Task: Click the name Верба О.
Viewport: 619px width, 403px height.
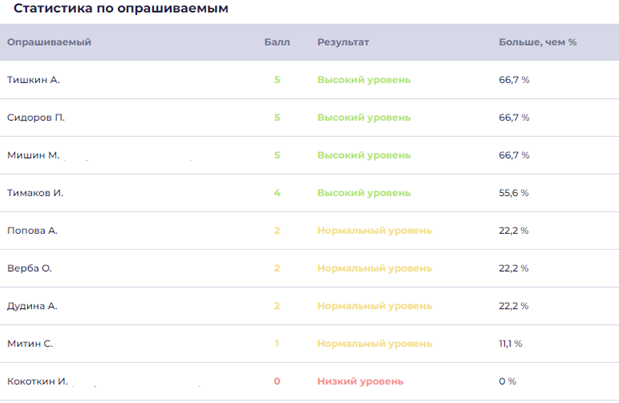Action: click(x=30, y=268)
